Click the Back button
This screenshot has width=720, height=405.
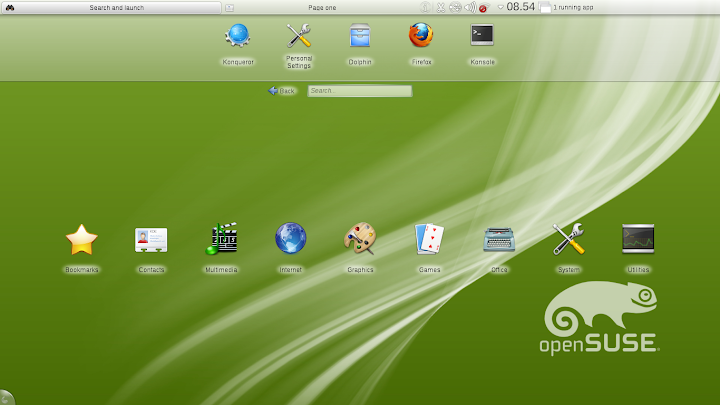(281, 91)
